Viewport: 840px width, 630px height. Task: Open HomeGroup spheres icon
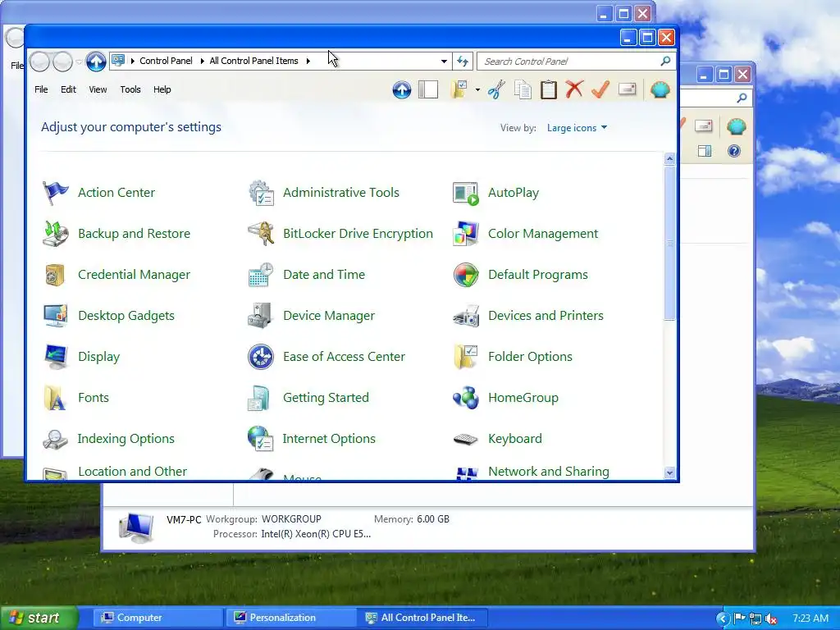click(x=466, y=398)
